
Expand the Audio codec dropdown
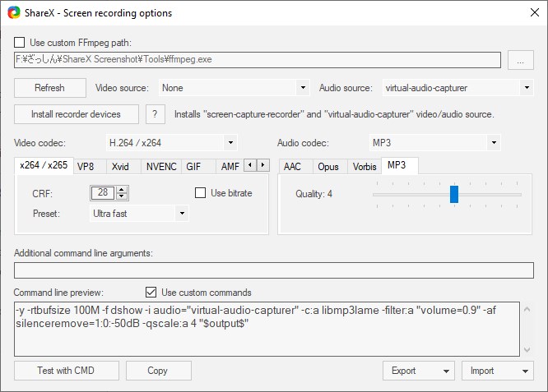(434, 143)
